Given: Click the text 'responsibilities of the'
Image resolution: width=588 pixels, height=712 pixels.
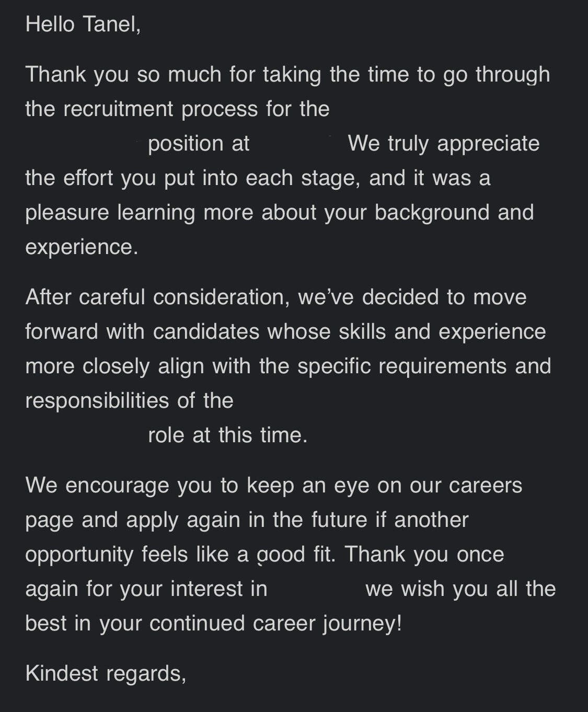Looking at the screenshot, I should click(x=129, y=400).
